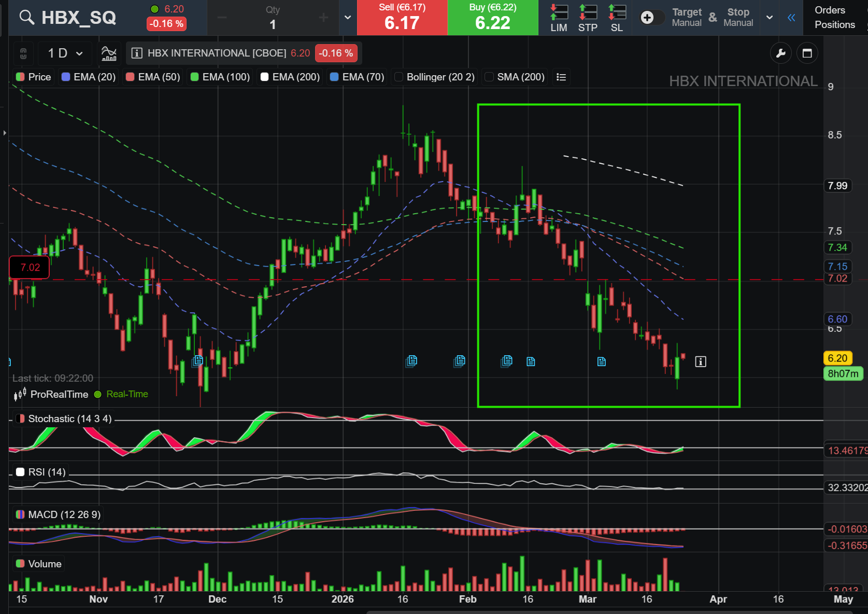868x614 pixels.
Task: Enable the Bollinger (20 2) indicator
Action: coord(399,77)
